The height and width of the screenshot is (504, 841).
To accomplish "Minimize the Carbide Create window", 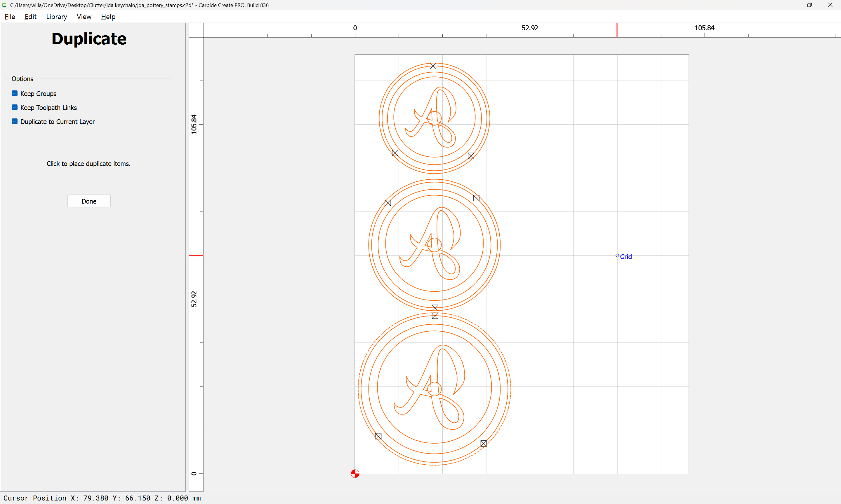I will click(x=789, y=5).
